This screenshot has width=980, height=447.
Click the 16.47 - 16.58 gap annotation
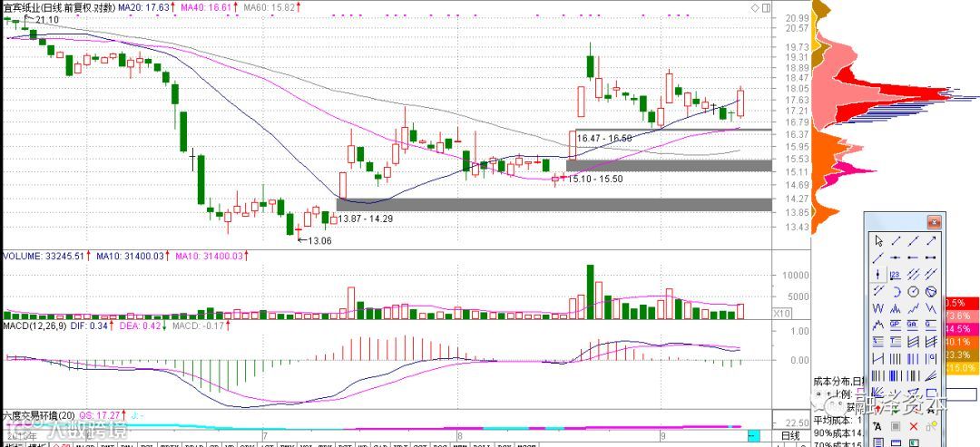[604, 139]
